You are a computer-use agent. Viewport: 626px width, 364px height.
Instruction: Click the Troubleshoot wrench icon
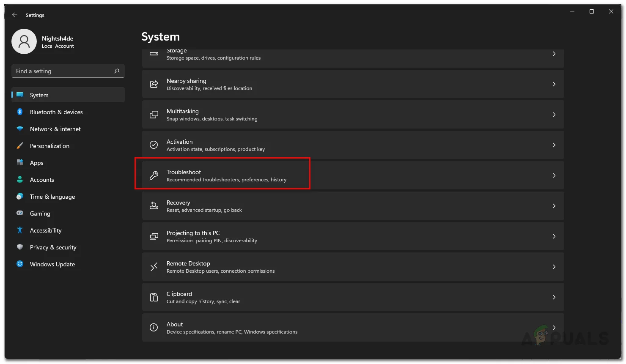click(154, 175)
